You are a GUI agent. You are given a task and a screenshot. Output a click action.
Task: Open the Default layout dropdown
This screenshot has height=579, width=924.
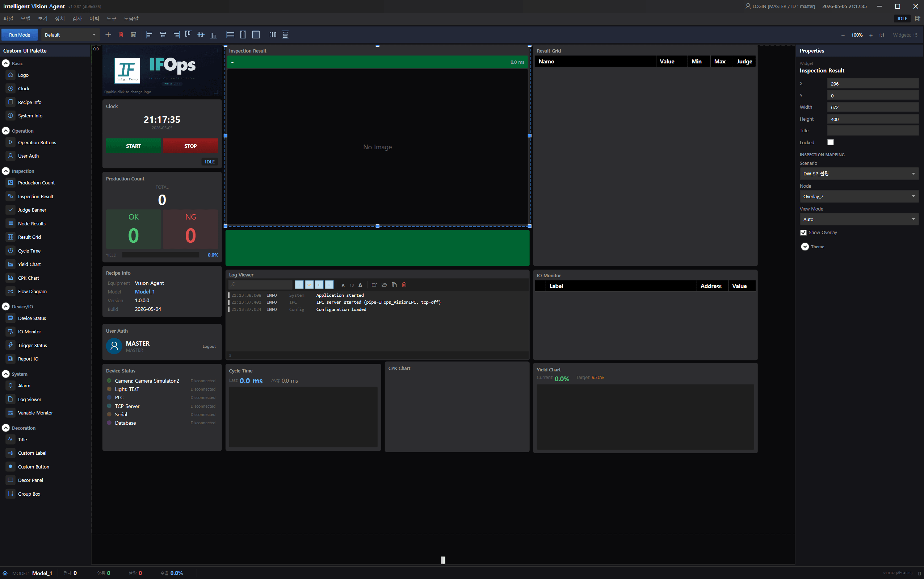coord(70,35)
